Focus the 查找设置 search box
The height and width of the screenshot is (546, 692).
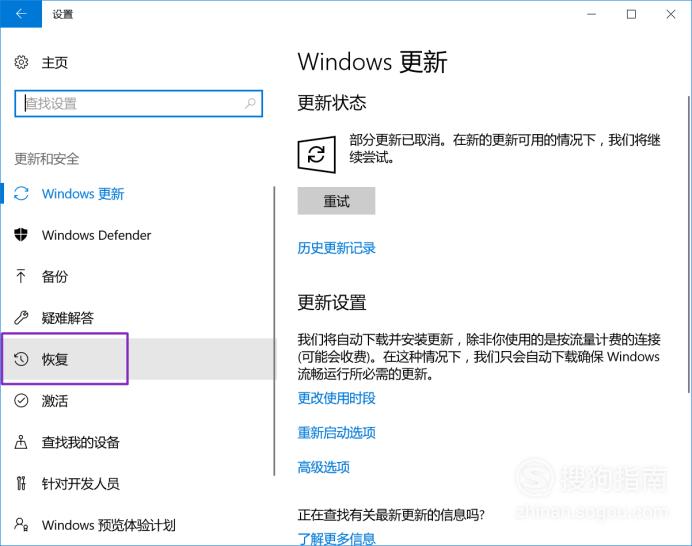(139, 104)
